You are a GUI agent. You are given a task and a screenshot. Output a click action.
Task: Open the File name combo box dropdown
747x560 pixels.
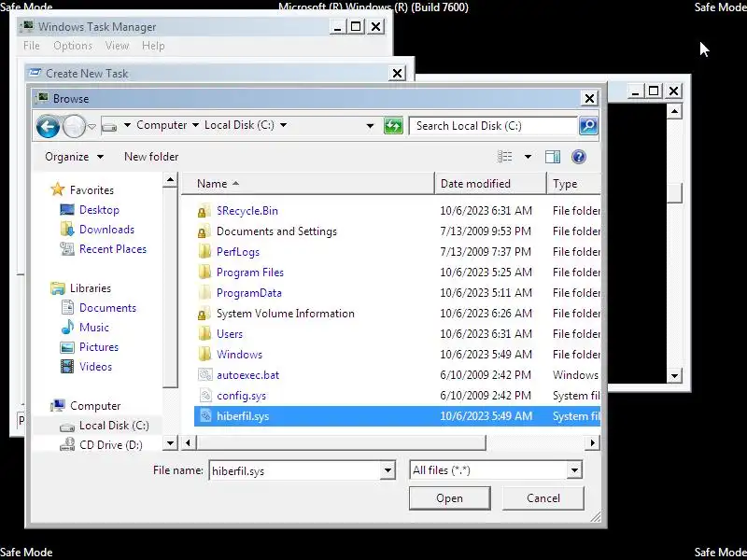coord(388,471)
